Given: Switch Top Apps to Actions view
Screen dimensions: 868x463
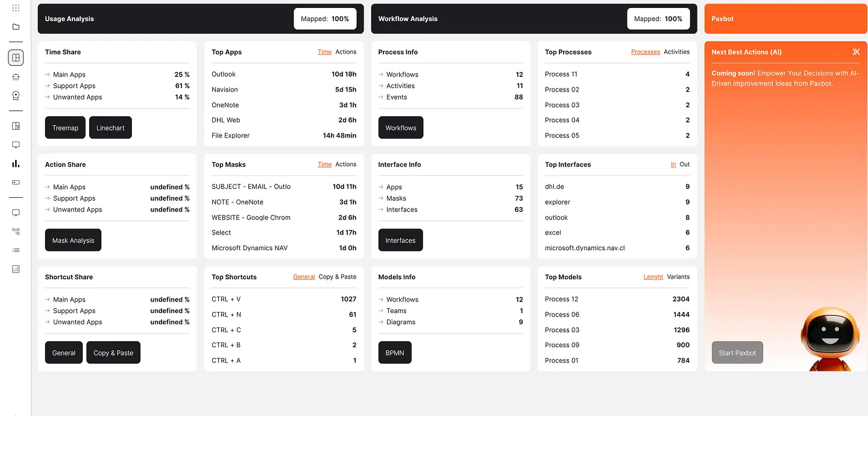Looking at the screenshot, I should click(x=345, y=52).
